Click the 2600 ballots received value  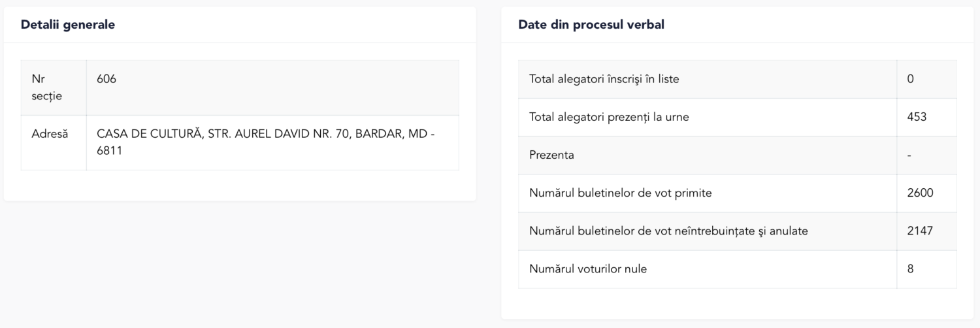920,193
